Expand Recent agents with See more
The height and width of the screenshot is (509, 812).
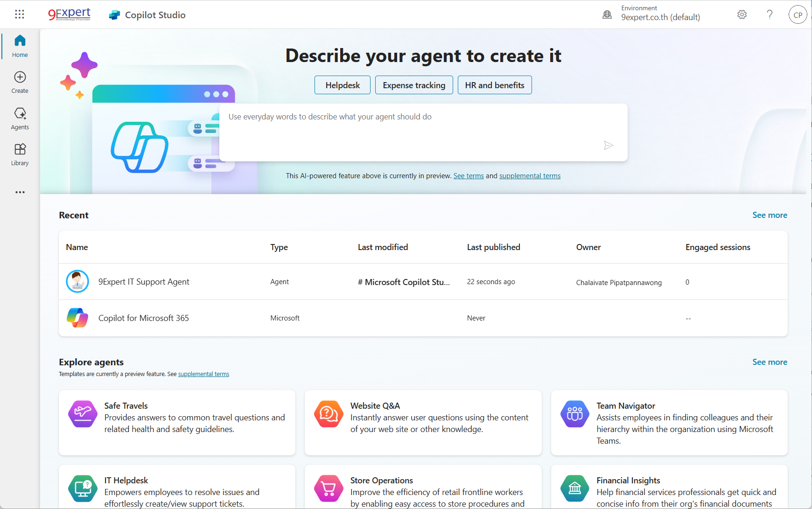(770, 215)
